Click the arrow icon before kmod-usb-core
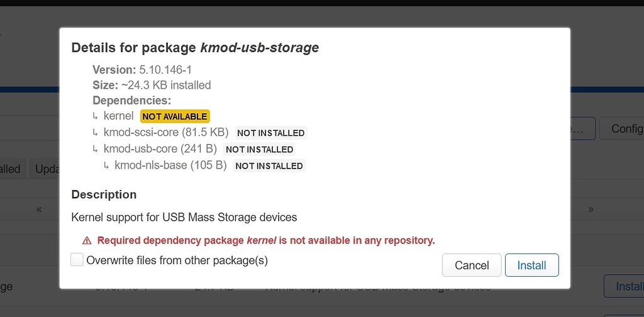 click(x=96, y=149)
